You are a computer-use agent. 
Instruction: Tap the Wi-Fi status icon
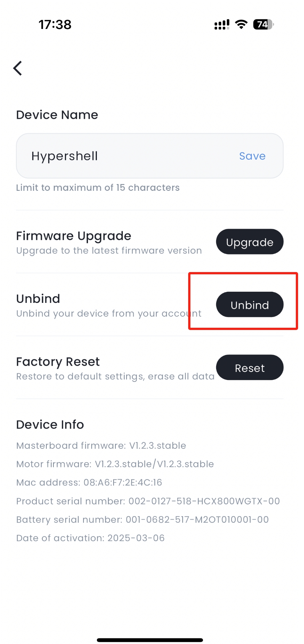pyautogui.click(x=242, y=24)
